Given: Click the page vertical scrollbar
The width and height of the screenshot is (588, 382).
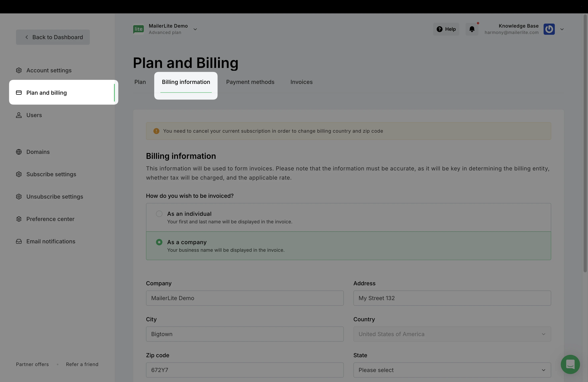Looking at the screenshot, I should pyautogui.click(x=585, y=143).
